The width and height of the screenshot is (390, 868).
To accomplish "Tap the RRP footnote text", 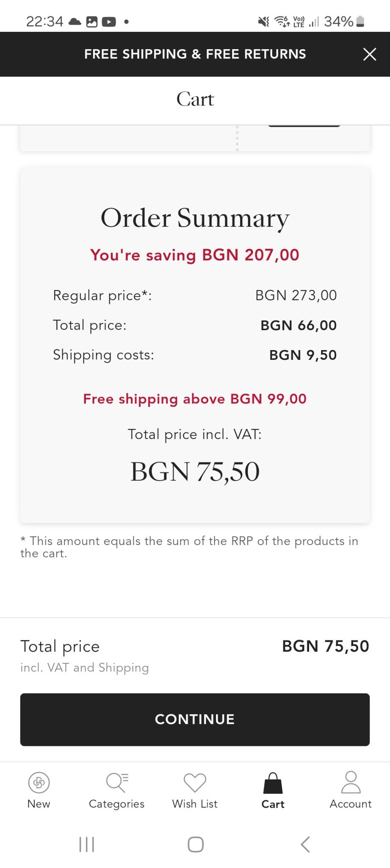I will pyautogui.click(x=189, y=547).
